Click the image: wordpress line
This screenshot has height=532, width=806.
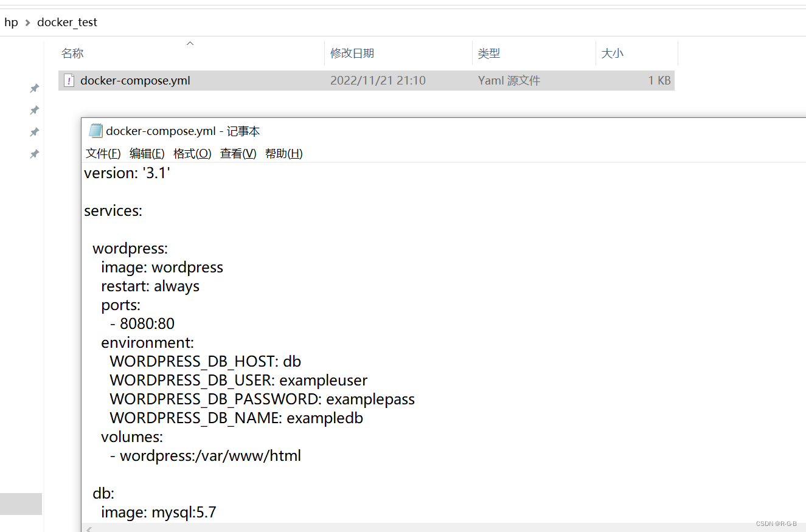(x=162, y=268)
